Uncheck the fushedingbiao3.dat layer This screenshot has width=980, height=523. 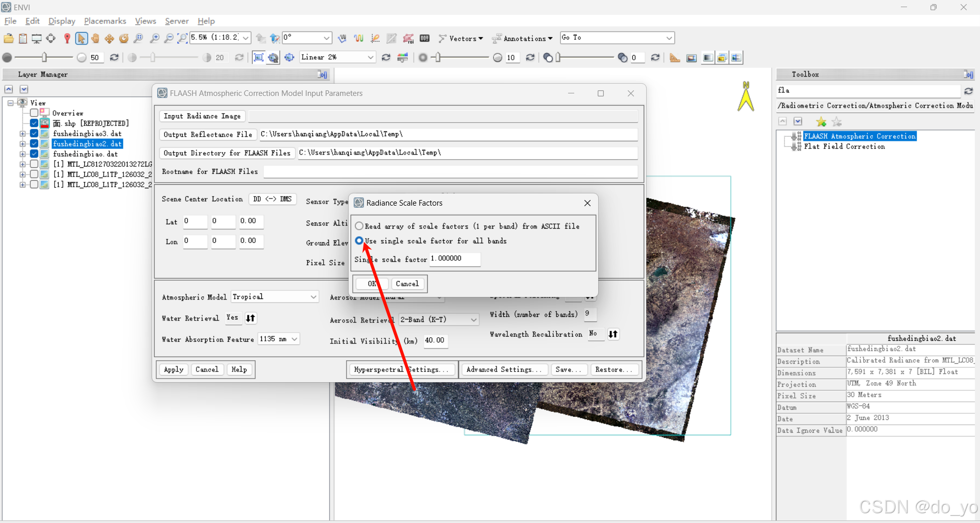(34, 134)
